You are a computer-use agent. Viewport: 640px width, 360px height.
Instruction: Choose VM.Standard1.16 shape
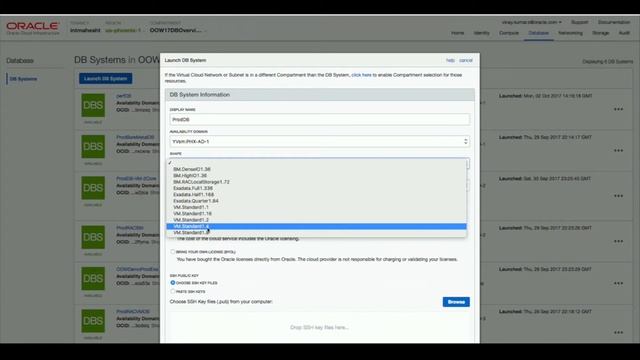(316, 213)
